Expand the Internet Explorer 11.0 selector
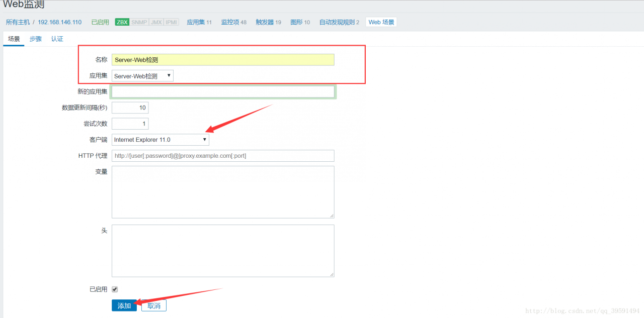 pos(160,139)
